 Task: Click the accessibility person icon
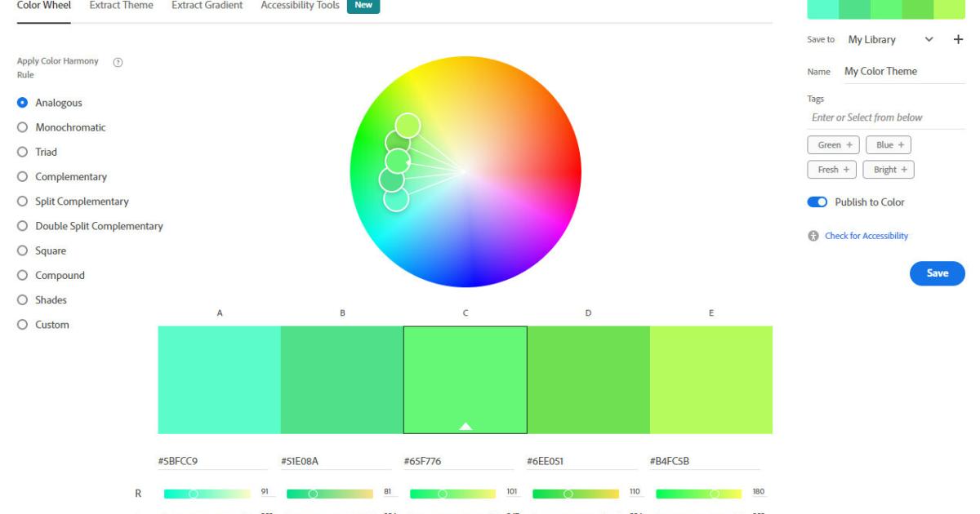[x=813, y=236]
